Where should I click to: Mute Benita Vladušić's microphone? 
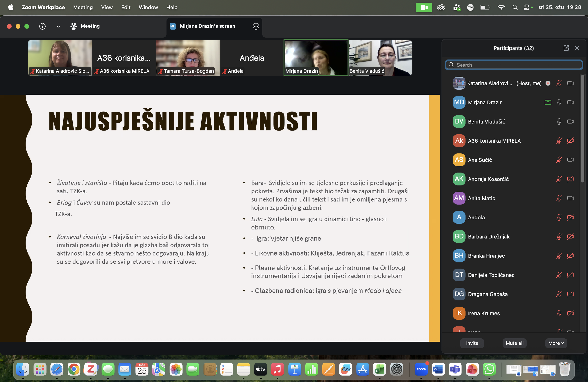tap(559, 121)
